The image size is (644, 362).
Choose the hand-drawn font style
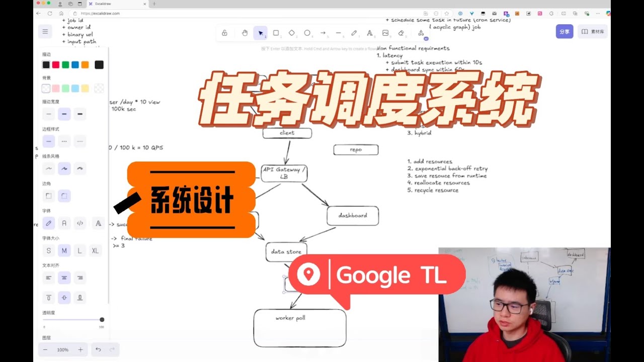point(49,223)
